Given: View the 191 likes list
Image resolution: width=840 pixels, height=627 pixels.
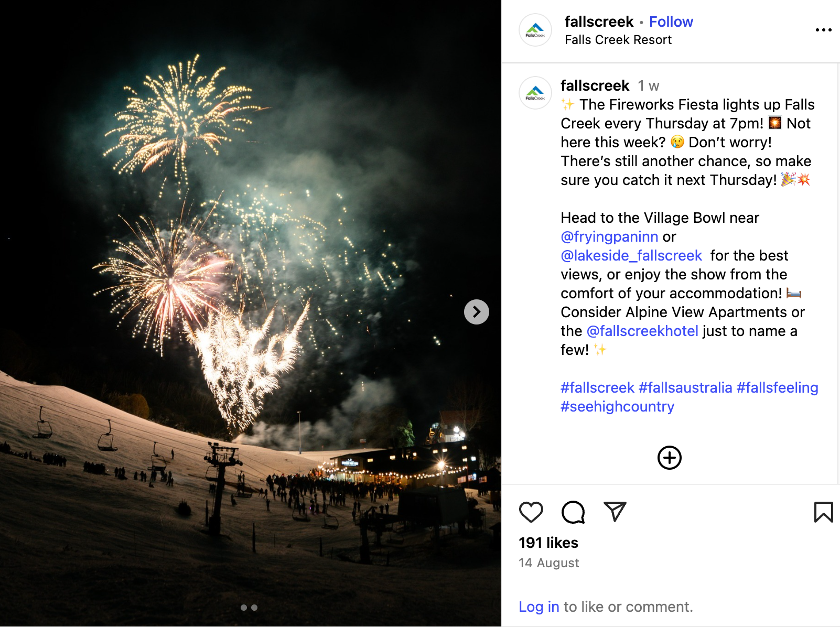Looking at the screenshot, I should pyautogui.click(x=548, y=543).
